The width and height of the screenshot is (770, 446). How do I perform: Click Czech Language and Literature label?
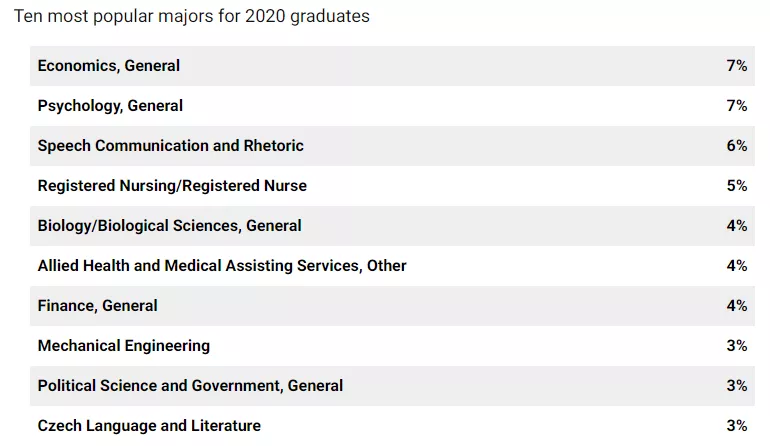(149, 426)
